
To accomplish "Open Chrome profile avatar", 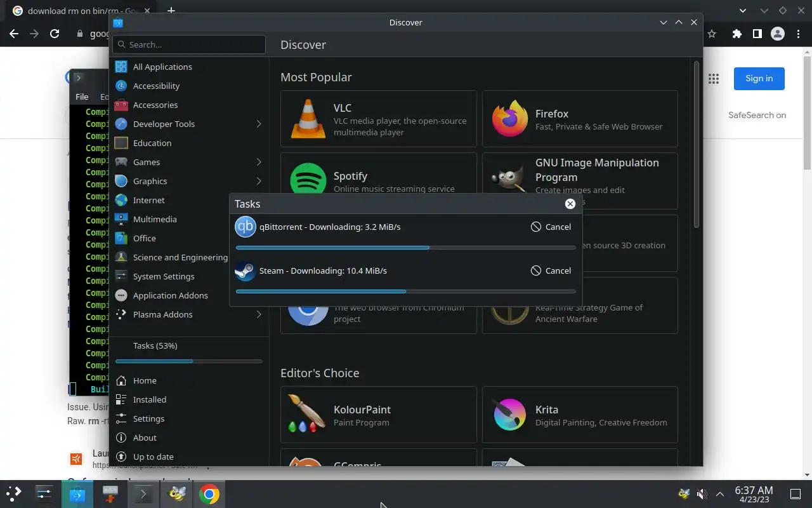I will (777, 34).
